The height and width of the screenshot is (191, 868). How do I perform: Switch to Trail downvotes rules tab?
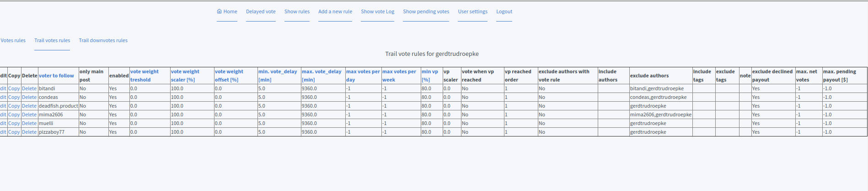103,40
